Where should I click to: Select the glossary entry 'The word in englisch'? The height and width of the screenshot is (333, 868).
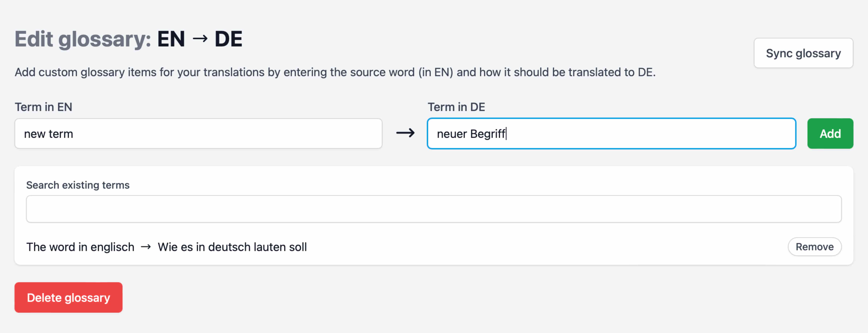tap(80, 247)
